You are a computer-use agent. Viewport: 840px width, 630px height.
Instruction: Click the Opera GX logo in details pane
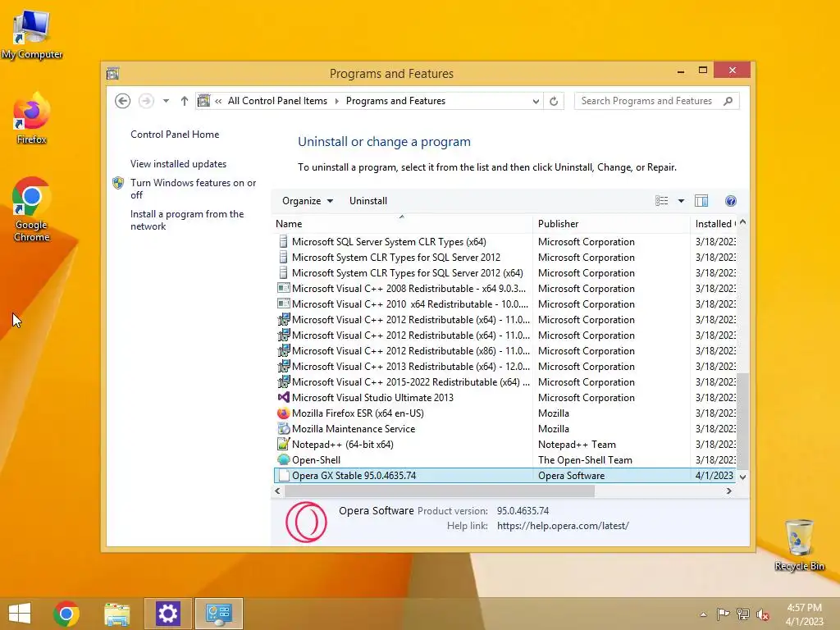(306, 522)
